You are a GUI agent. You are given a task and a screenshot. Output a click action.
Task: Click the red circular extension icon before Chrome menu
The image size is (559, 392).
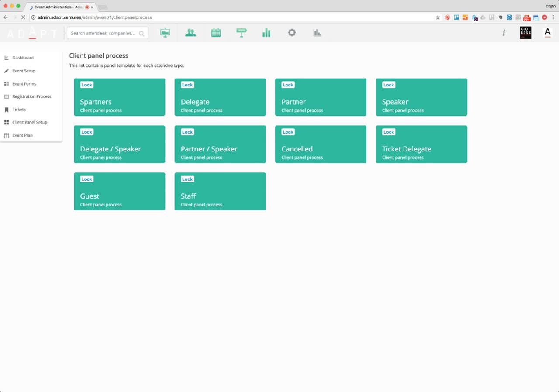click(545, 17)
